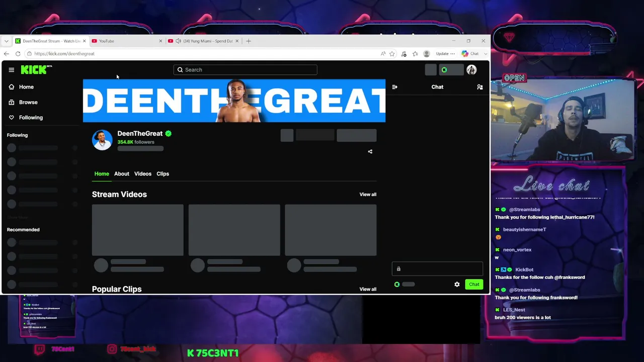Image resolution: width=644 pixels, height=362 pixels.
Task: Click LES_Nest name in Live chat overlay
Action: click(x=514, y=310)
